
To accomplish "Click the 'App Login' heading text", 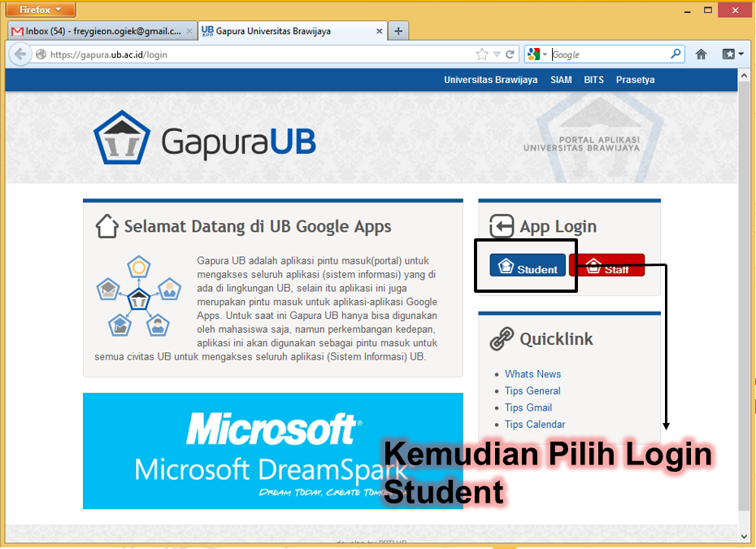I will coord(558,226).
